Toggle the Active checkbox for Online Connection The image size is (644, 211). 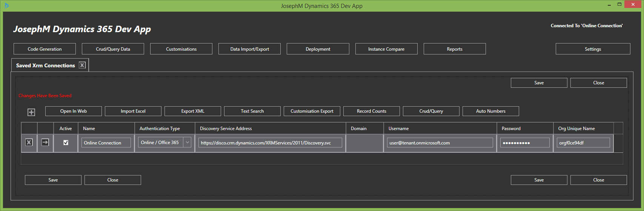point(66,143)
